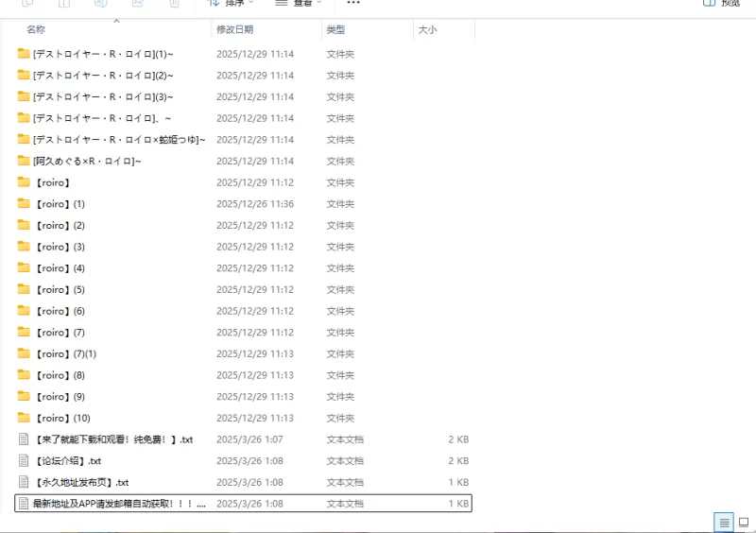Select folder name [デストロイヤー・R・ロイロ](1)~

[x=103, y=54]
